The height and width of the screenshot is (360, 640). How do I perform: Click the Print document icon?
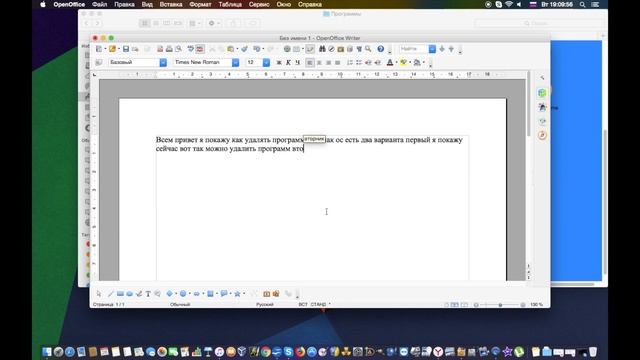tap(169, 49)
